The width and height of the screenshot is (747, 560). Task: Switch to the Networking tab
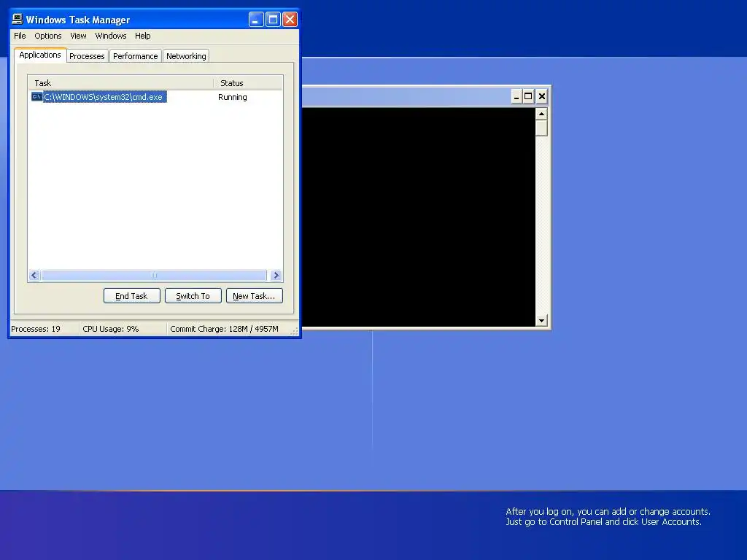click(186, 56)
